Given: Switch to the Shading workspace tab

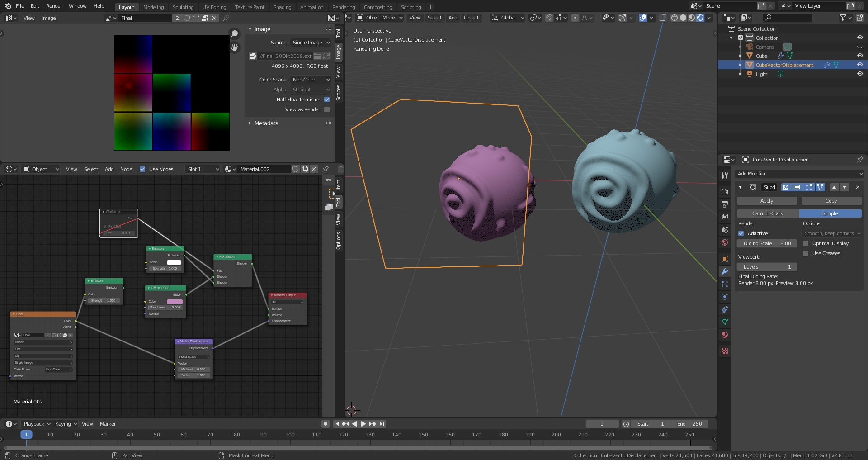Looking at the screenshot, I should click(x=282, y=7).
